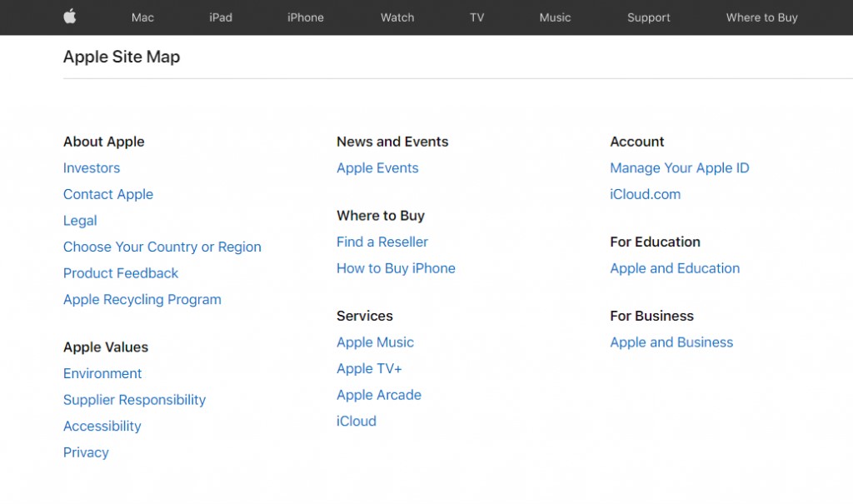Open the Investors link
The width and height of the screenshot is (853, 504).
click(x=92, y=168)
